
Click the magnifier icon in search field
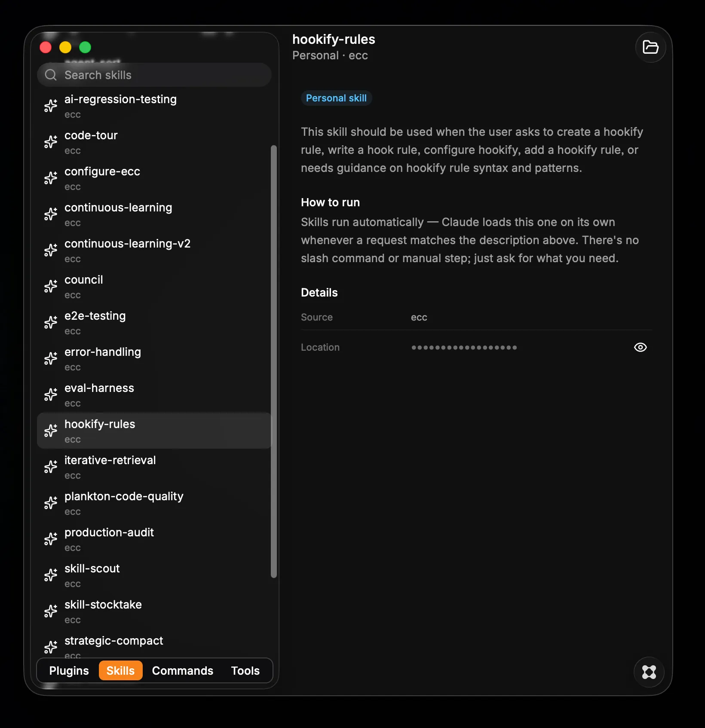point(51,75)
